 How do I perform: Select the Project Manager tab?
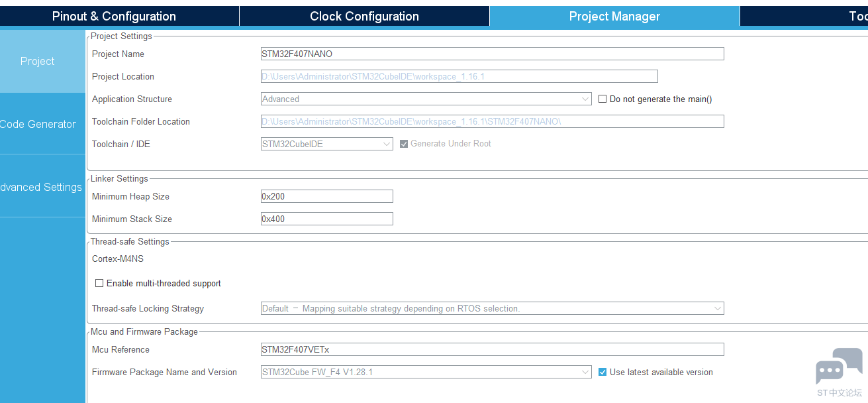pos(614,17)
